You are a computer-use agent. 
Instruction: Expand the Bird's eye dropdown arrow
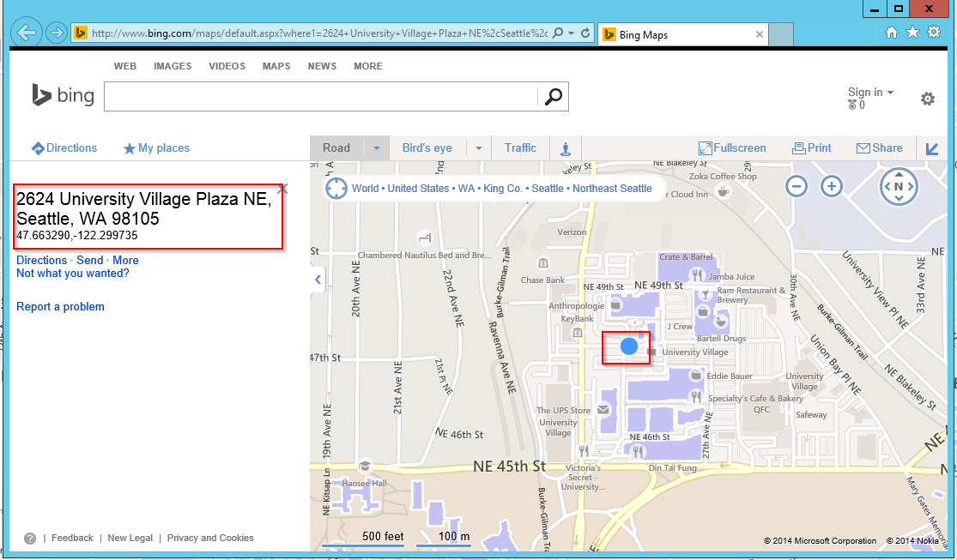[x=479, y=148]
